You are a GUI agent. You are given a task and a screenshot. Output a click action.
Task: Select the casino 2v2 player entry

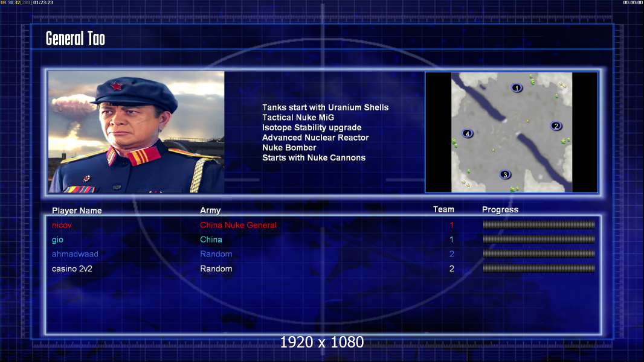click(72, 269)
